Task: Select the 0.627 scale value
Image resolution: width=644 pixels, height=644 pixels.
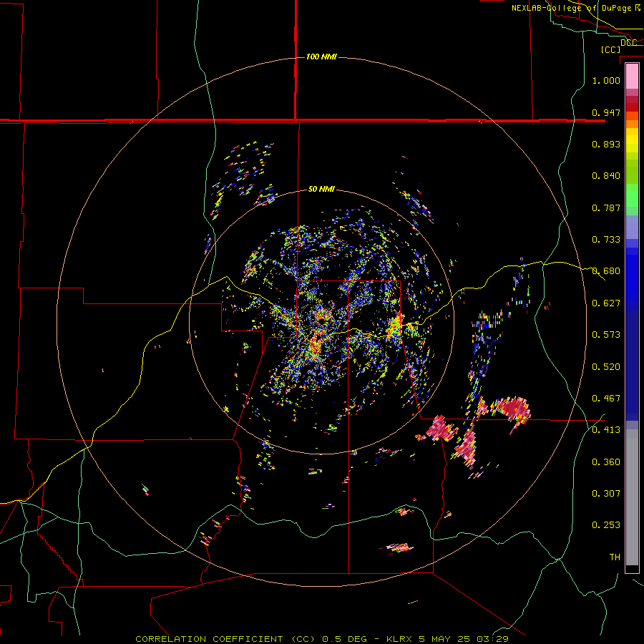Action: coord(606,303)
